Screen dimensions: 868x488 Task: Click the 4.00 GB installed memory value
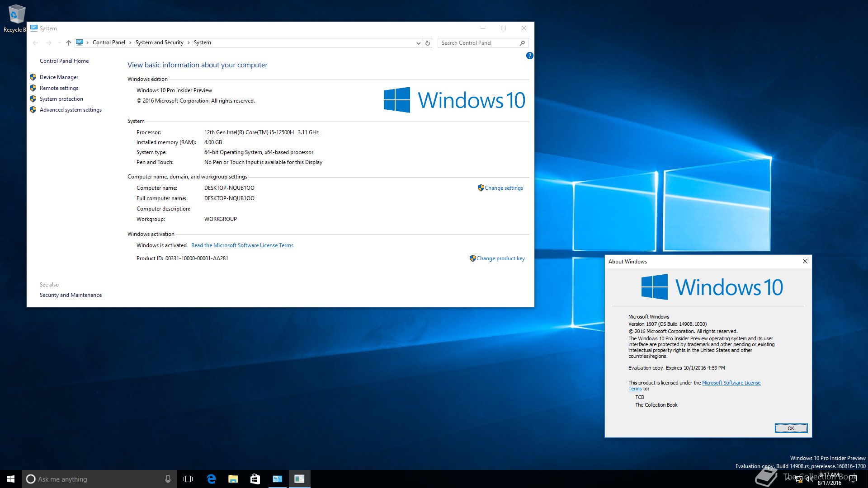pyautogui.click(x=213, y=142)
